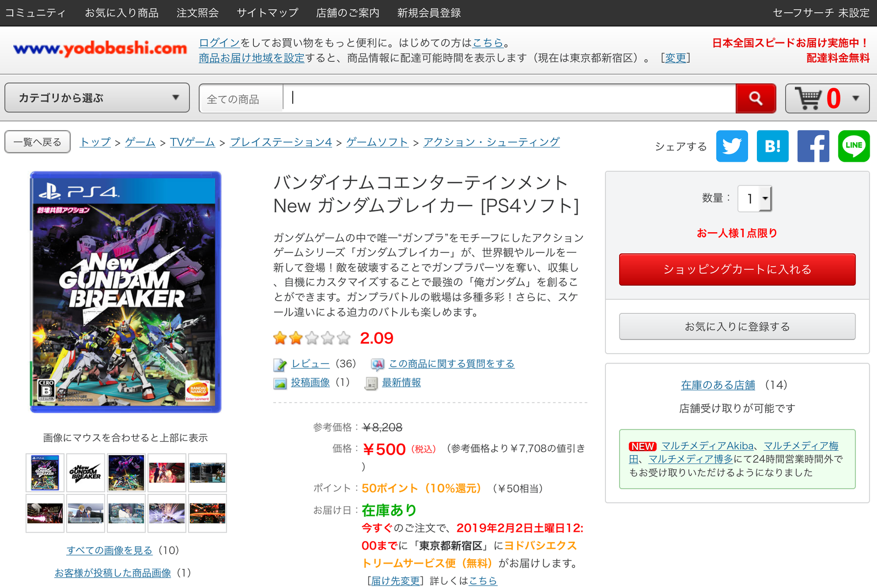This screenshot has height=588, width=877.
Task: Click the アクション・シューティング breadcrumb link
Action: 491,142
